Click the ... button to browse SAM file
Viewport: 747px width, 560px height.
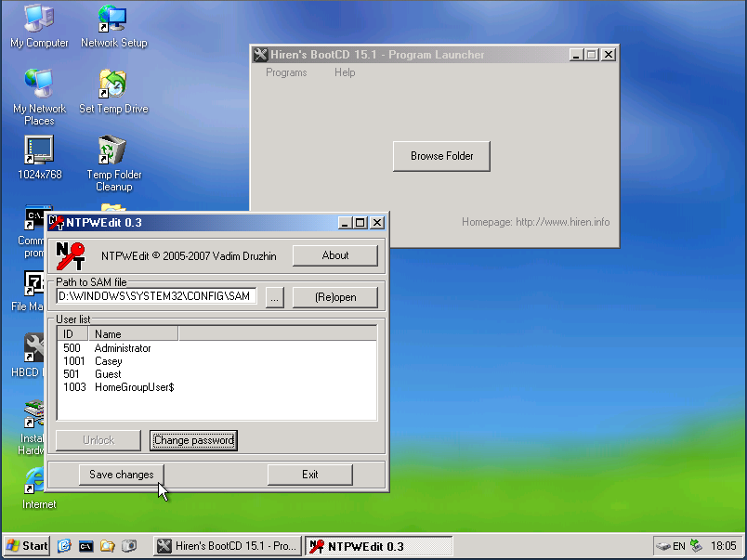(274, 296)
